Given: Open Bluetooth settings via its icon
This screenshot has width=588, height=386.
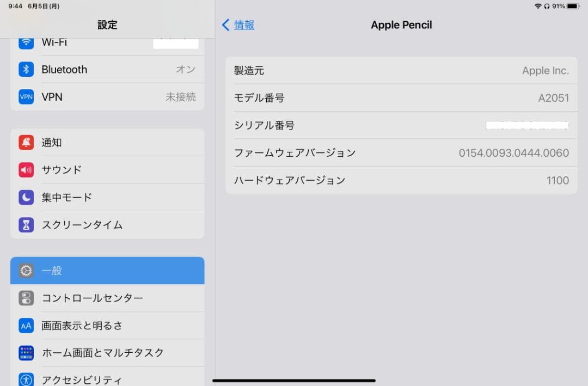Looking at the screenshot, I should (26, 69).
